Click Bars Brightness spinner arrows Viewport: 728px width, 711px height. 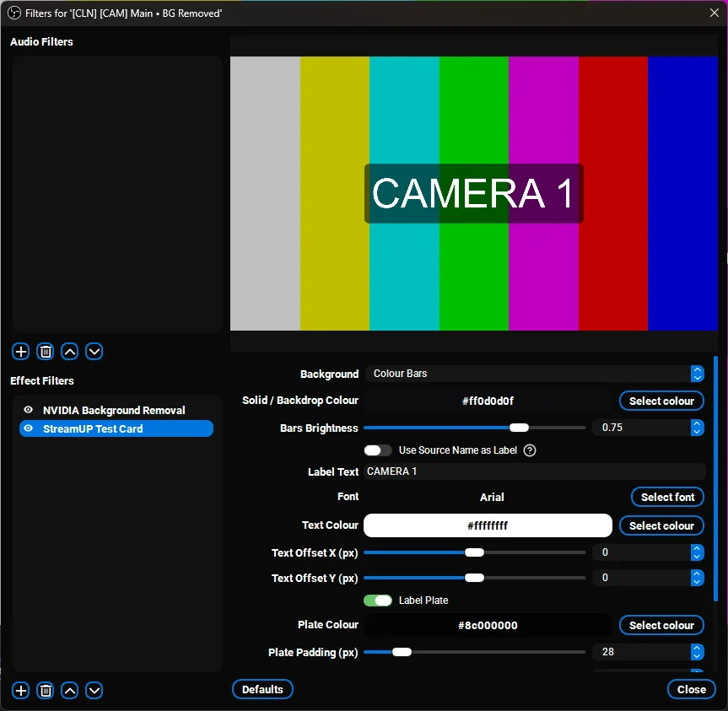[x=697, y=428]
